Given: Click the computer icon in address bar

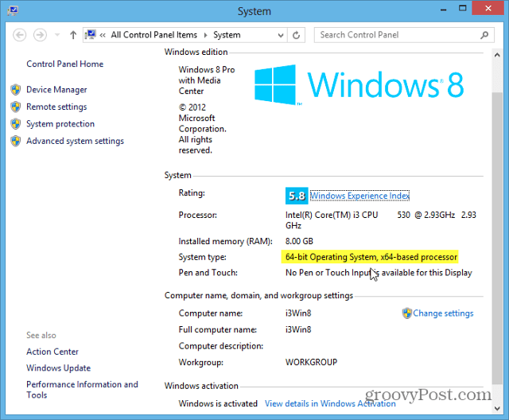Looking at the screenshot, I should tap(91, 34).
